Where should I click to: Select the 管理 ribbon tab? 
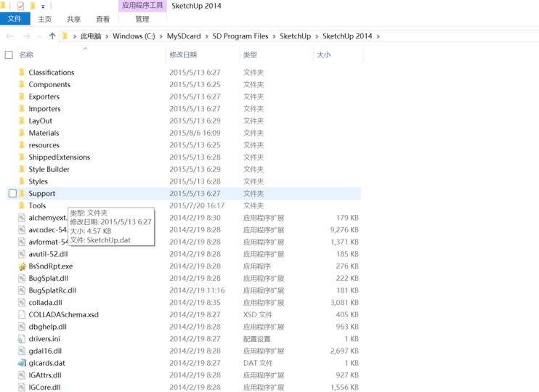click(x=142, y=19)
